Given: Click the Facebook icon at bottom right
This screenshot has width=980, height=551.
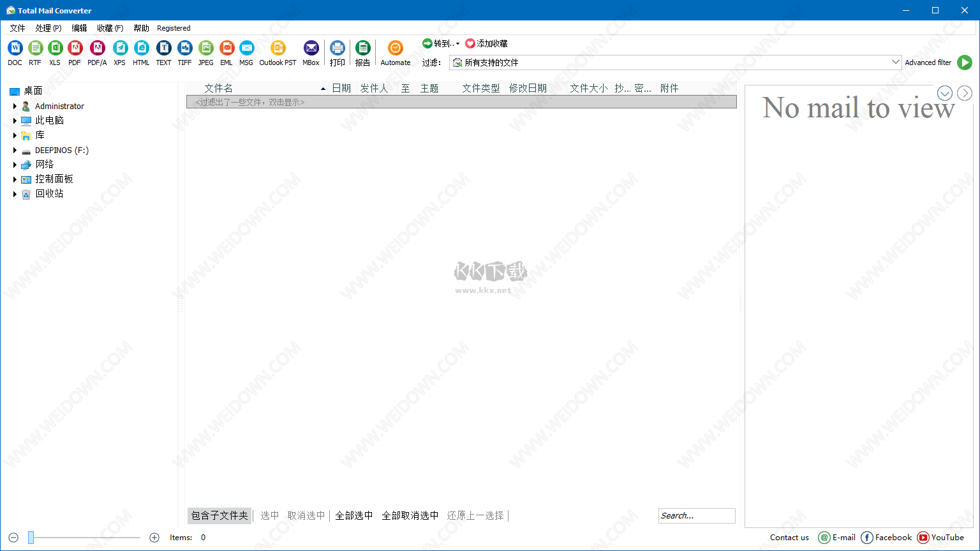Looking at the screenshot, I should click(x=866, y=538).
